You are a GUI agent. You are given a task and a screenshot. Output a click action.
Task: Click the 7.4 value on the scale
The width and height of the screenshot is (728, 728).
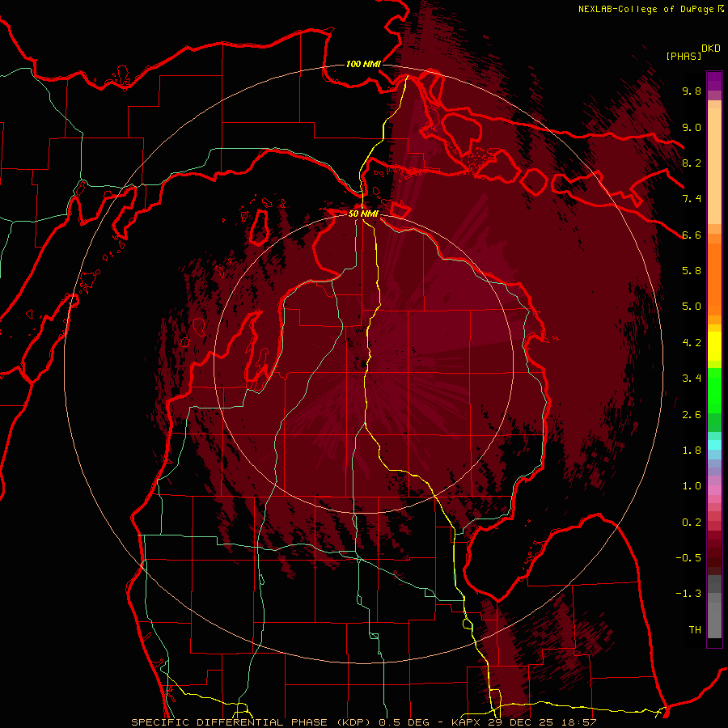coord(692,199)
